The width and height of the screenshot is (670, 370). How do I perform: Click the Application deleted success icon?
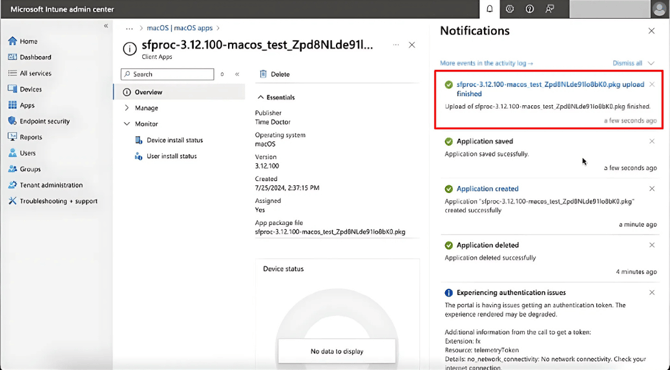[x=449, y=245]
